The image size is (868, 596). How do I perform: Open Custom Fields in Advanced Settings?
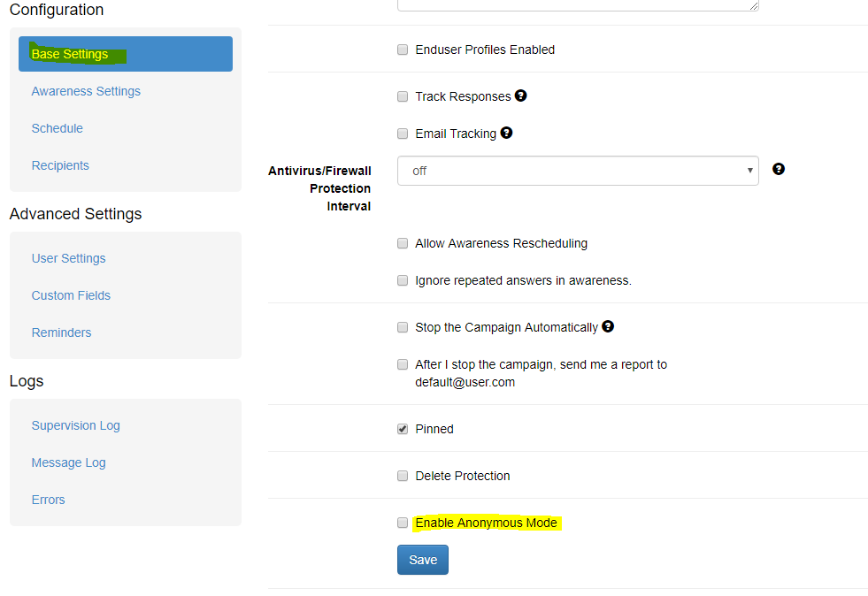point(71,295)
